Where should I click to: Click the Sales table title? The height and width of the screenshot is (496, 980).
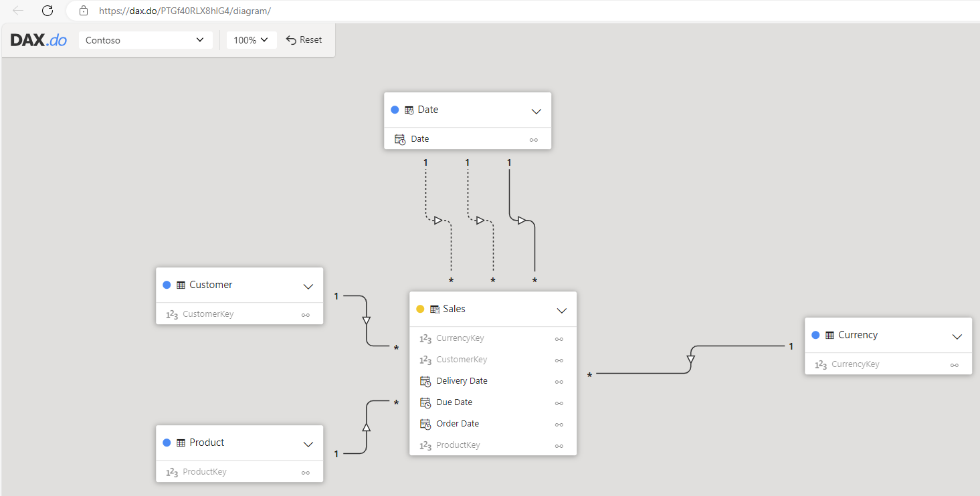pos(454,309)
